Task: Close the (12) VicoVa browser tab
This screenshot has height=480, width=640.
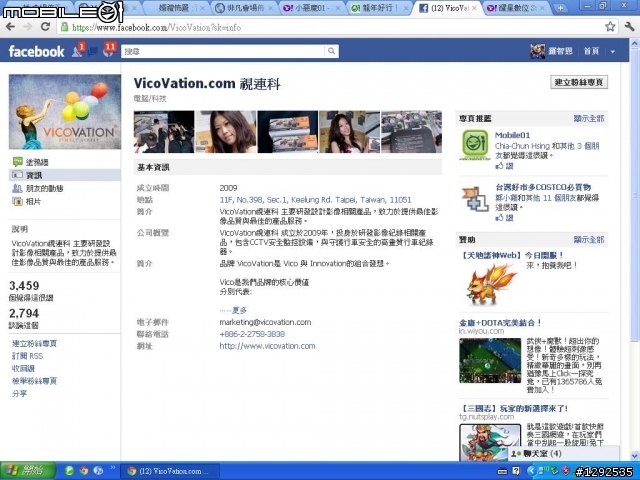Action: tap(474, 8)
